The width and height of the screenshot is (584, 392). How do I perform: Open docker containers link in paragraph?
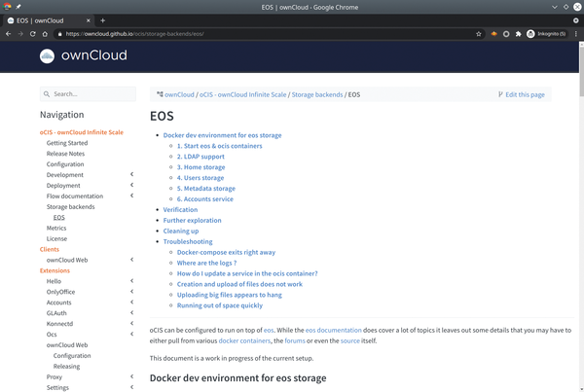point(244,340)
